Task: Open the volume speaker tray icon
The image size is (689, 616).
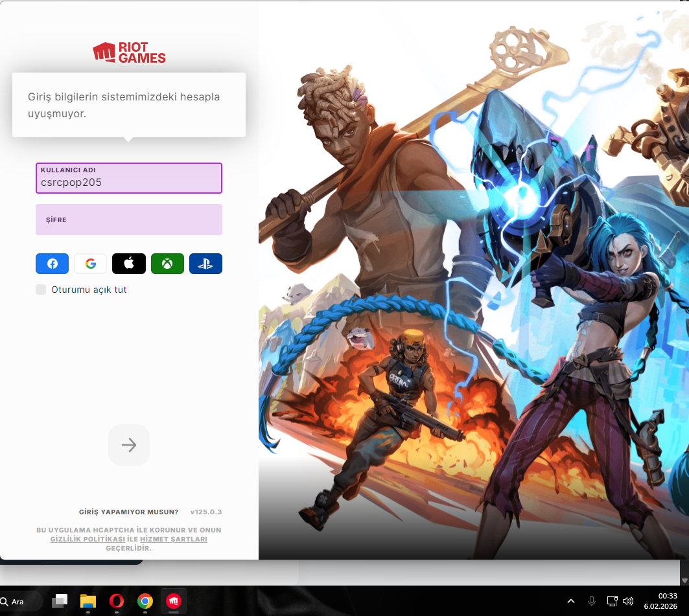Action: [x=628, y=601]
